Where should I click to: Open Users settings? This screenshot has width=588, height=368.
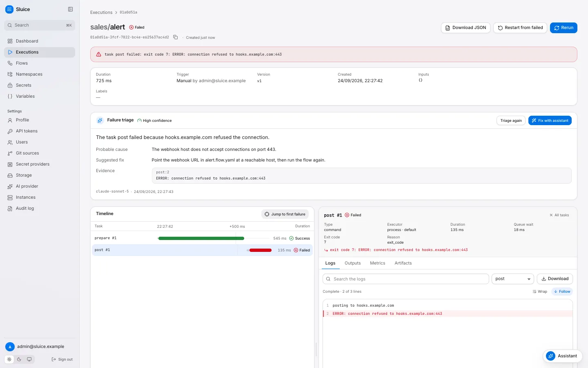40,142
